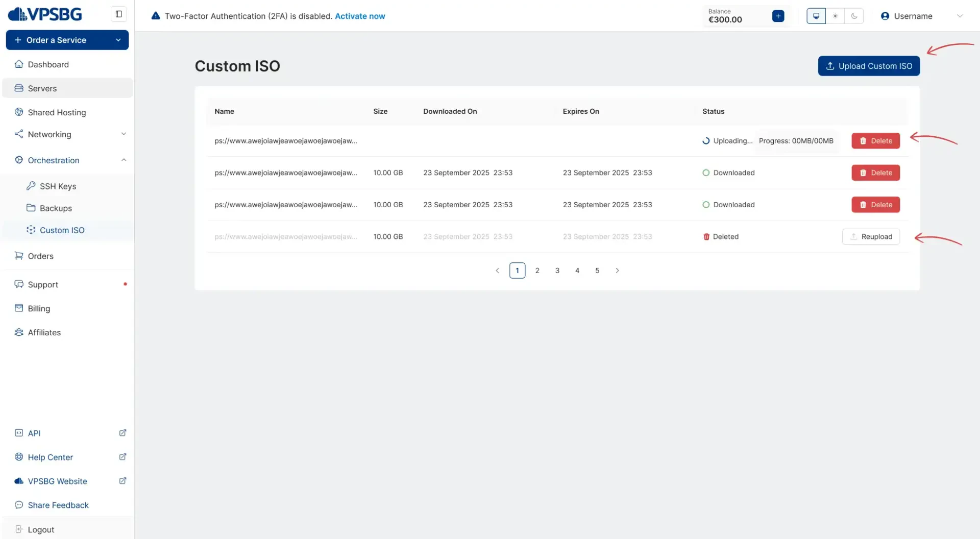Collapse the sidebar using the toggle button
The width and height of the screenshot is (980, 539).
pos(118,14)
